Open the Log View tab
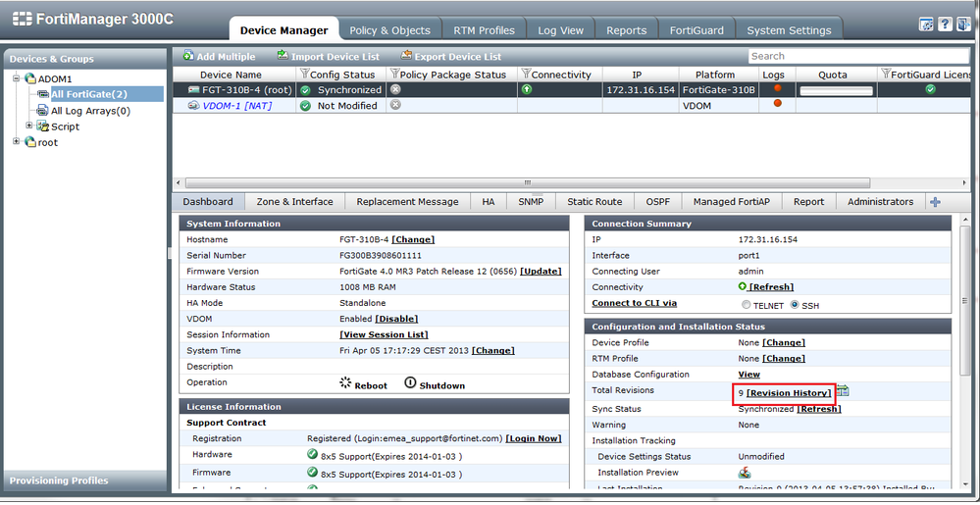The width and height of the screenshot is (980, 505). click(560, 30)
